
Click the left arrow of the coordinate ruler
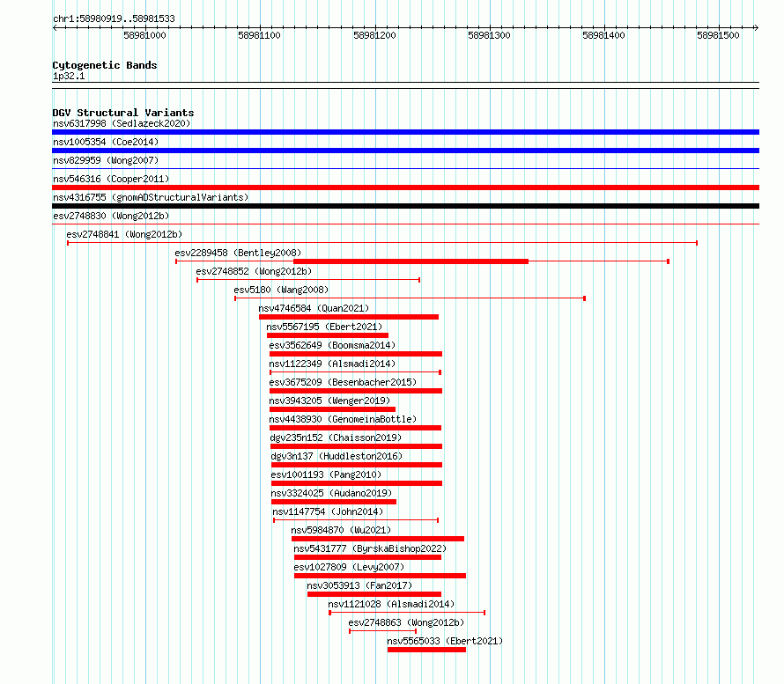coord(55,28)
